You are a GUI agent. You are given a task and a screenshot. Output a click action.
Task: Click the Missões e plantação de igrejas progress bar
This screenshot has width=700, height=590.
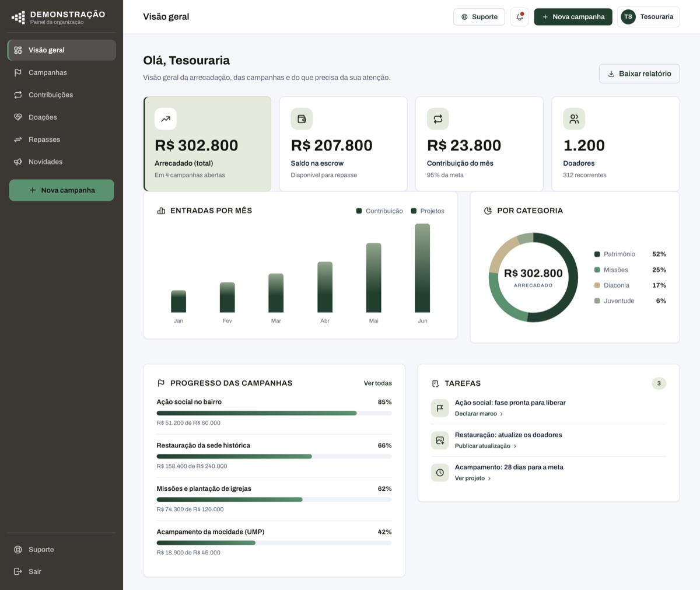[x=274, y=500]
